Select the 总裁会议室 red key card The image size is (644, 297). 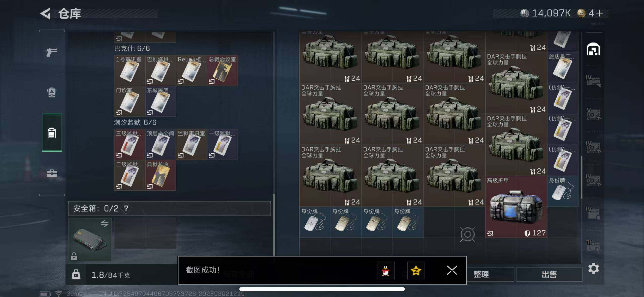click(222, 70)
